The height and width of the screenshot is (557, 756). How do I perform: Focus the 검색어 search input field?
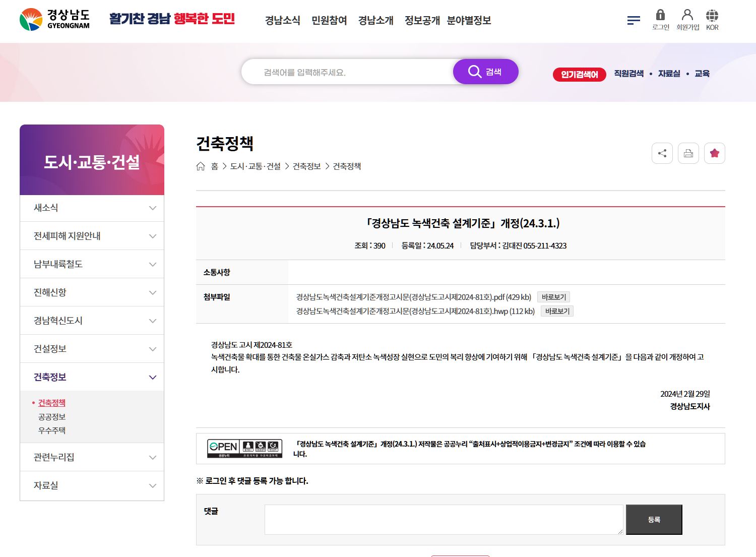(348, 72)
